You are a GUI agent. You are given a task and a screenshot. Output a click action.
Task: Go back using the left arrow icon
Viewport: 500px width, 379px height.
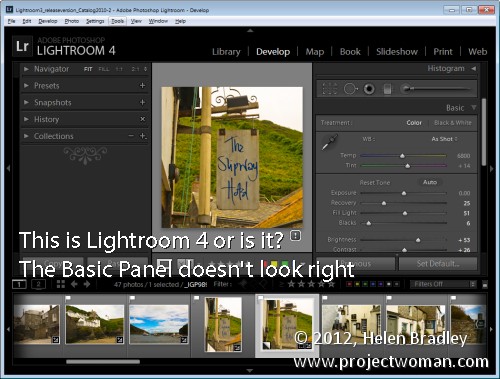point(74,284)
